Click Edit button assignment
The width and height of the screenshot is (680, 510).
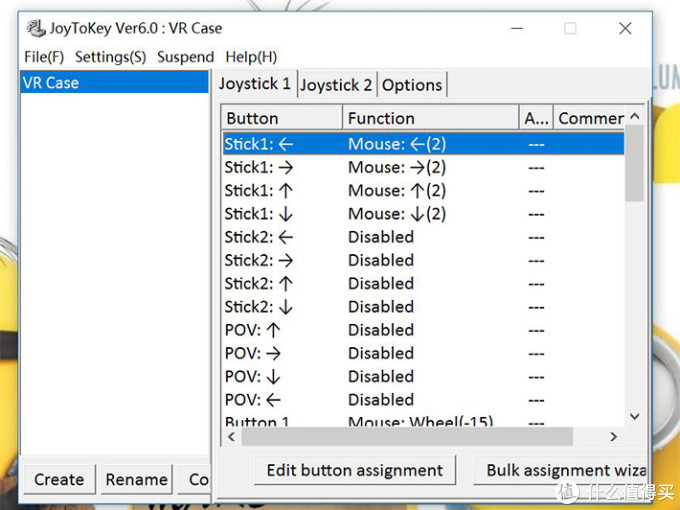coord(355,470)
